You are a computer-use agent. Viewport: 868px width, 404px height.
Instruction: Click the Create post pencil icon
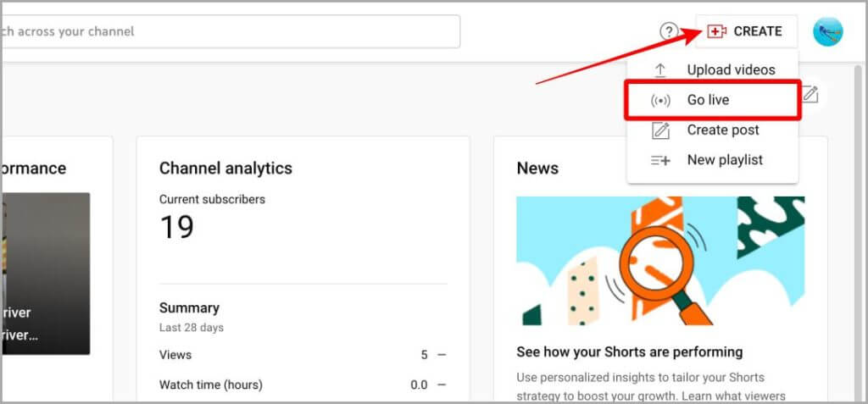pyautogui.click(x=660, y=130)
